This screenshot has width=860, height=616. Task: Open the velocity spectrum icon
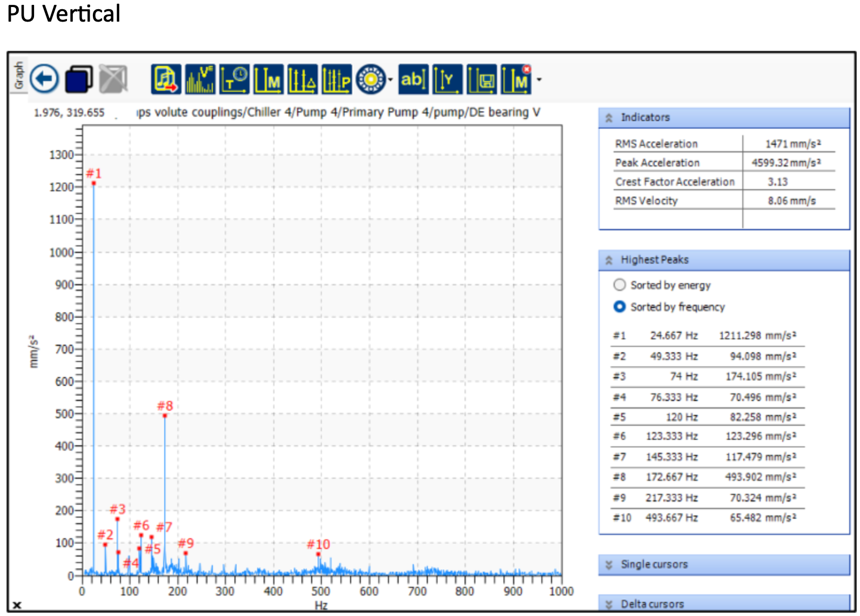pyautogui.click(x=200, y=79)
